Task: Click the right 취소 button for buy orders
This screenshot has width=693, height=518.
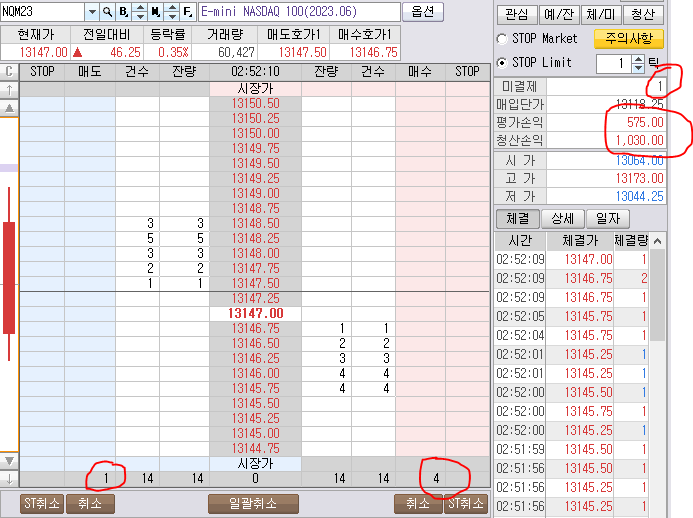Action: [418, 503]
